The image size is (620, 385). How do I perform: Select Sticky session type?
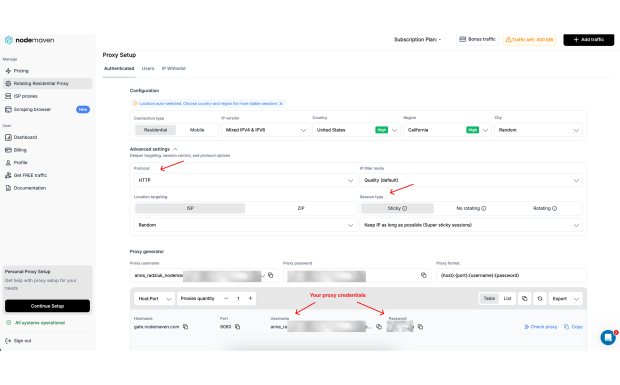tap(397, 208)
